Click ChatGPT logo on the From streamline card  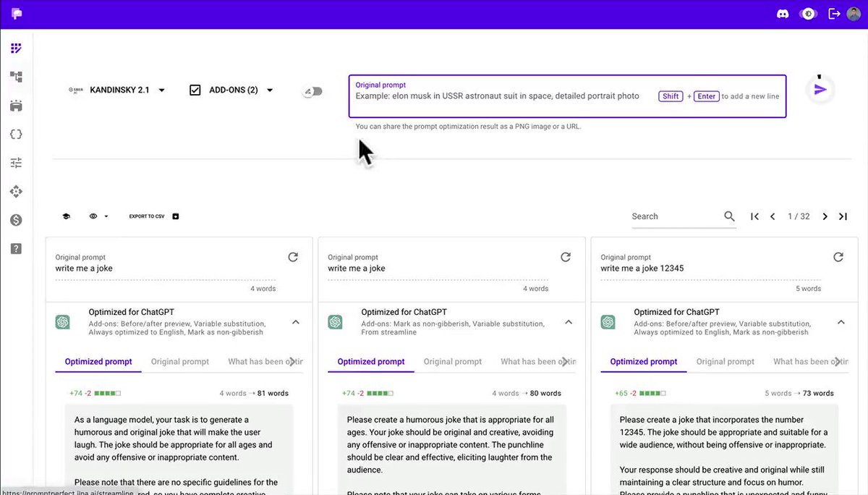pos(335,322)
